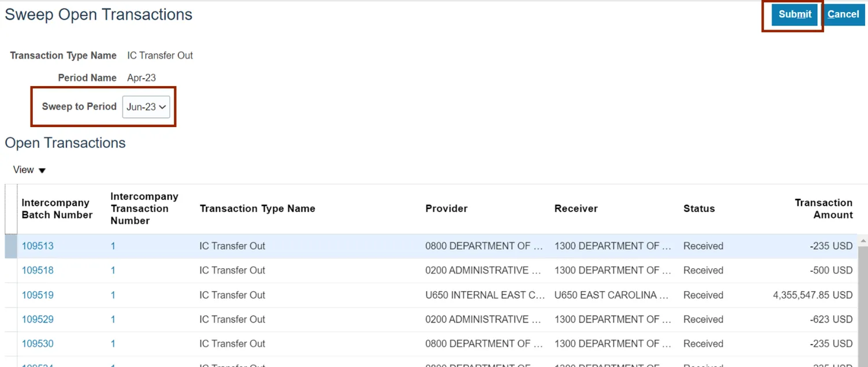Click the table scrollbar up arrow
The height and width of the screenshot is (367, 868).
[863, 240]
